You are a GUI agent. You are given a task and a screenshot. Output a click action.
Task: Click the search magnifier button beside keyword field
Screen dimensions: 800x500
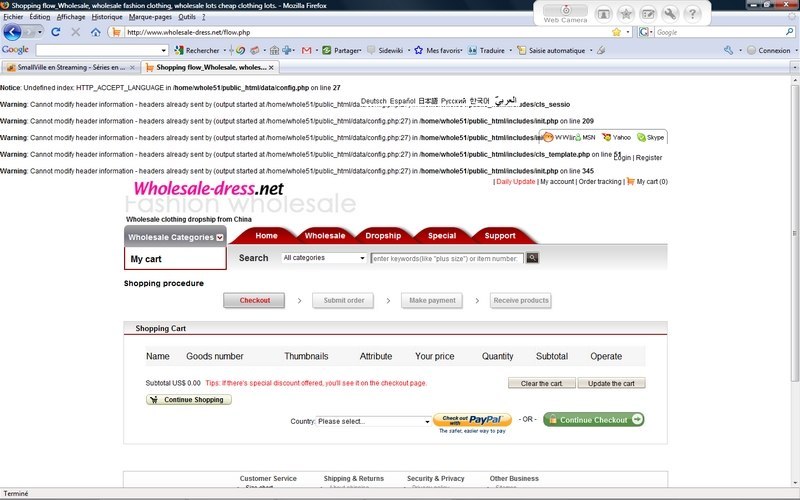pyautogui.click(x=532, y=258)
